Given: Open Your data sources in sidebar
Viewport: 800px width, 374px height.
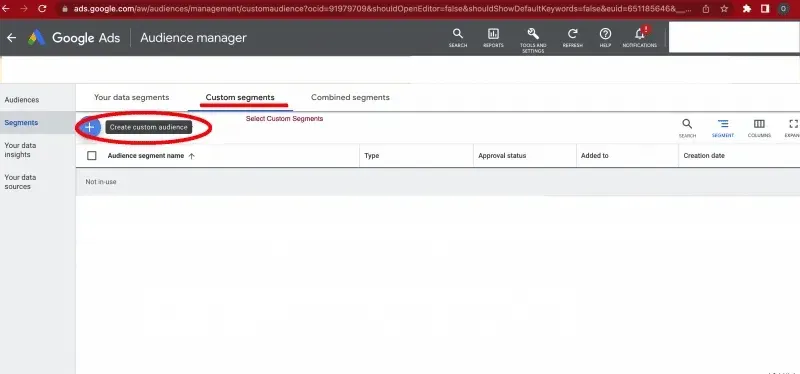Looking at the screenshot, I should pos(20,182).
